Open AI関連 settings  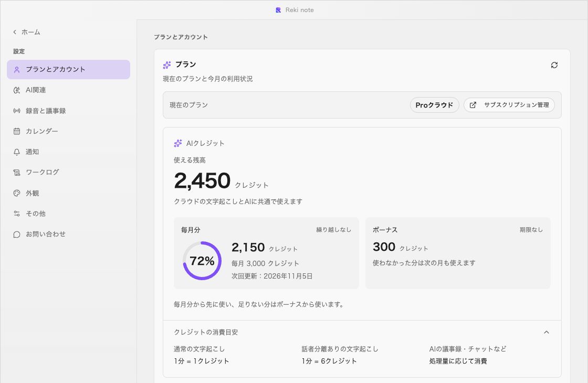pos(68,90)
